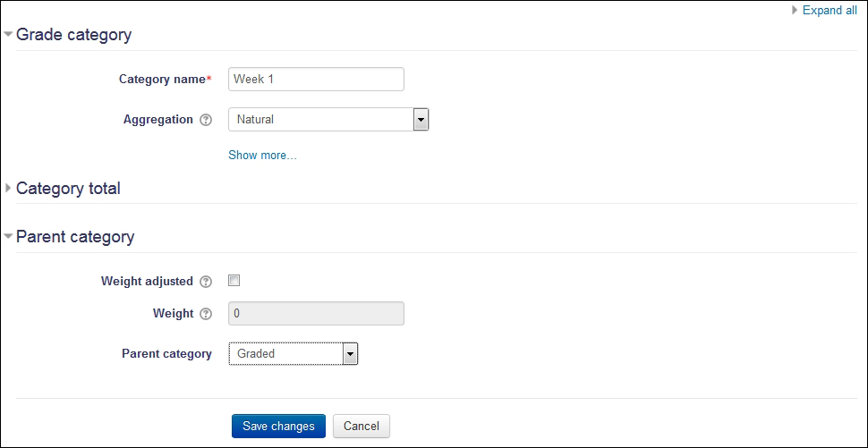Click the Expand all link text
868x448 pixels.
coord(830,11)
